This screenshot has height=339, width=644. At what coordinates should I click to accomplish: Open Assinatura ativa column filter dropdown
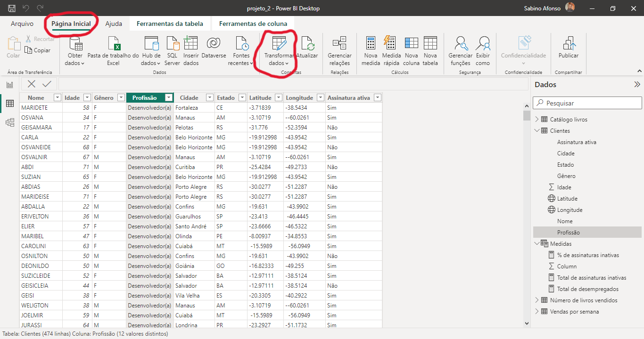(x=377, y=98)
